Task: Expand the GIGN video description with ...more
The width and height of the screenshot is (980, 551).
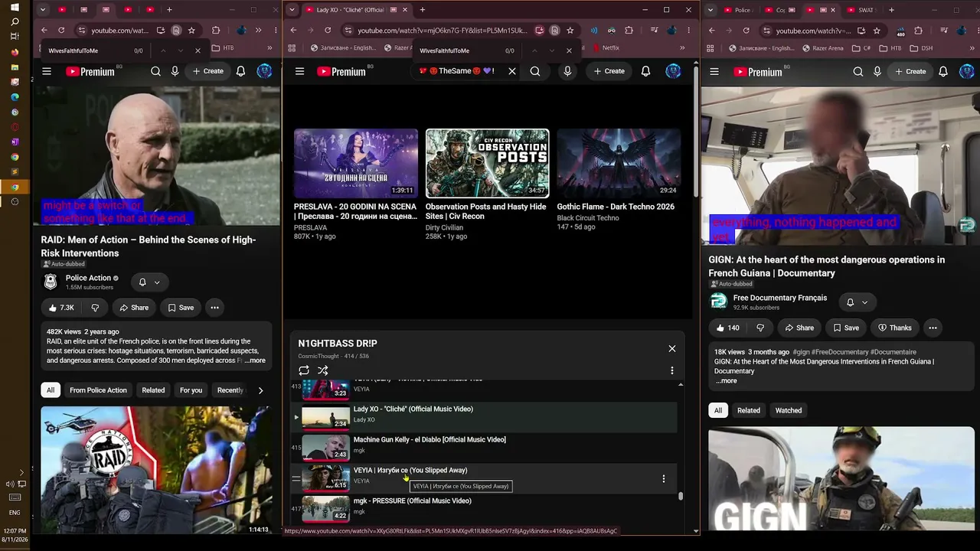Action: [x=726, y=381]
